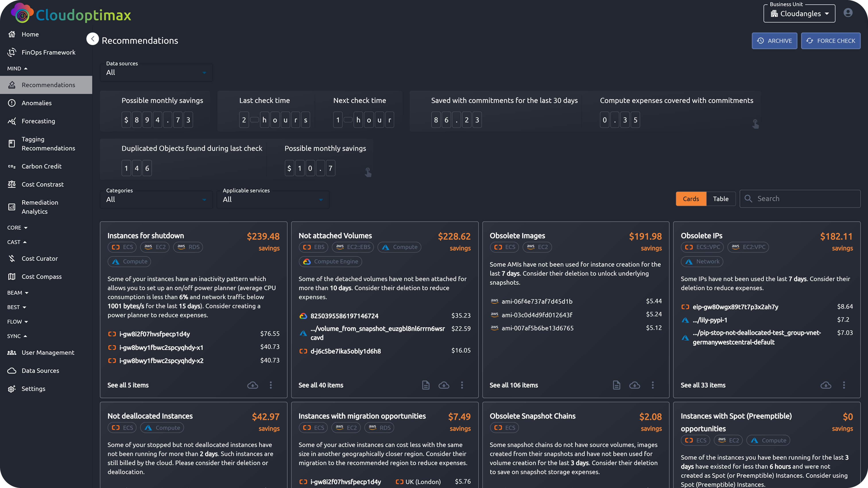Click the FORCE CHECK button
Screen dimensions: 868x488
pos(830,41)
